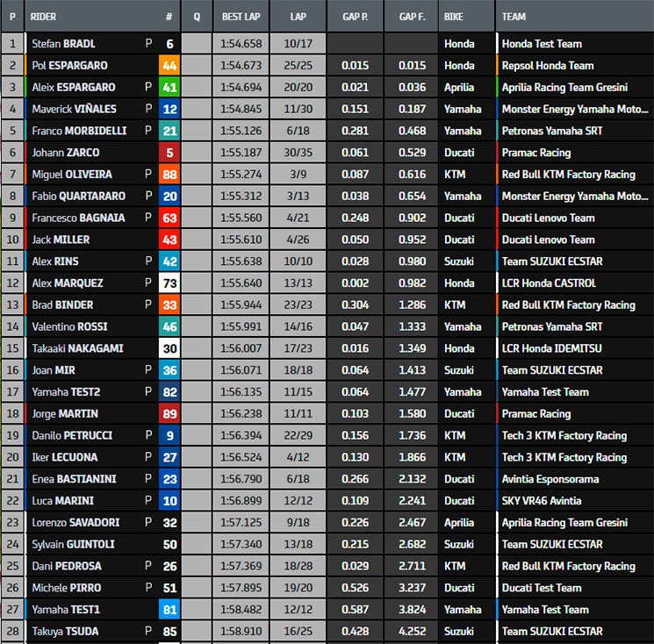Click the GAP P. column header

(355, 17)
